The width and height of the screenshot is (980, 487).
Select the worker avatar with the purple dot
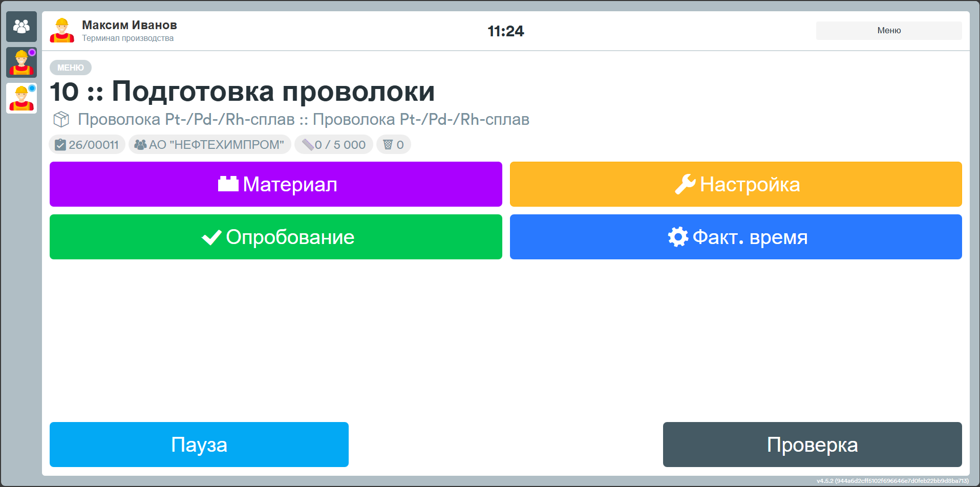pyautogui.click(x=22, y=62)
